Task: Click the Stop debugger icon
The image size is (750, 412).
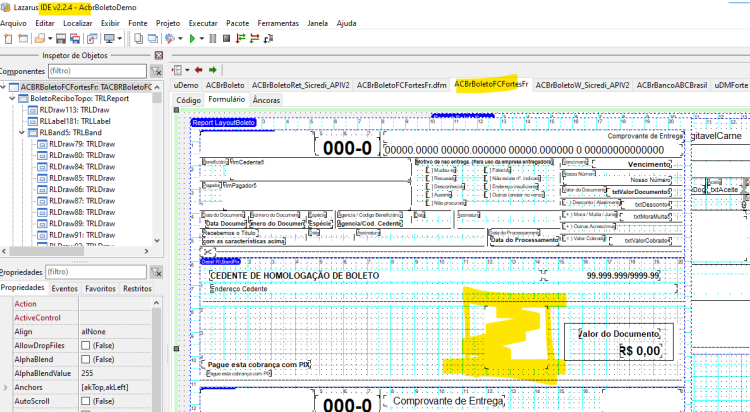Action: (227, 39)
